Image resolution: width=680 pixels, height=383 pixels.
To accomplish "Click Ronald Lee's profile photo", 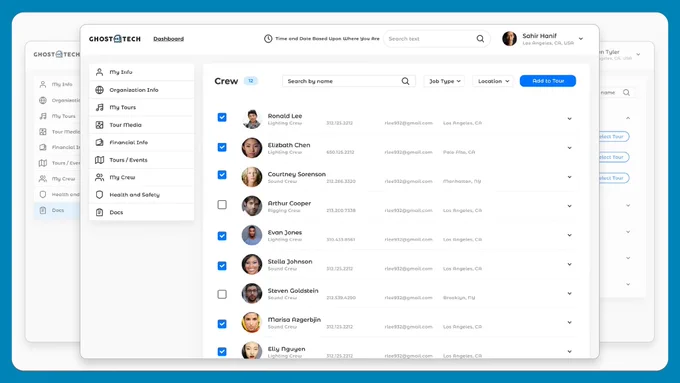I will click(x=252, y=119).
